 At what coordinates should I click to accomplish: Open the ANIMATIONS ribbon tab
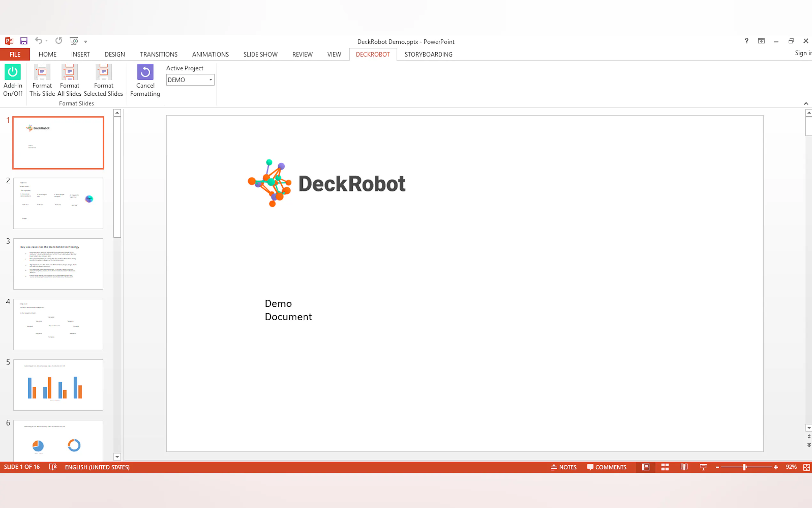210,54
